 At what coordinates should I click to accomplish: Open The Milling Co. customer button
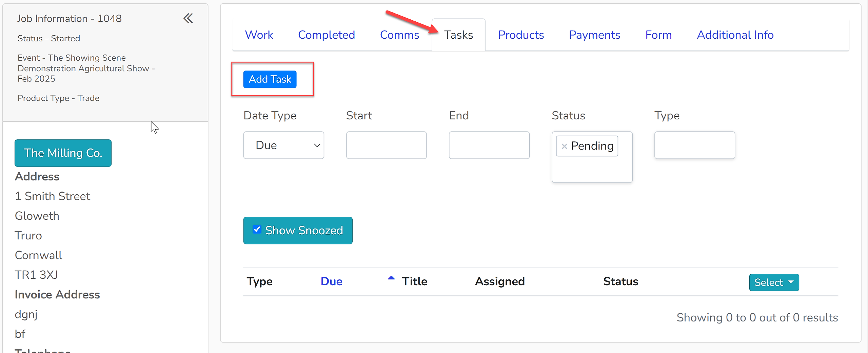(x=63, y=153)
